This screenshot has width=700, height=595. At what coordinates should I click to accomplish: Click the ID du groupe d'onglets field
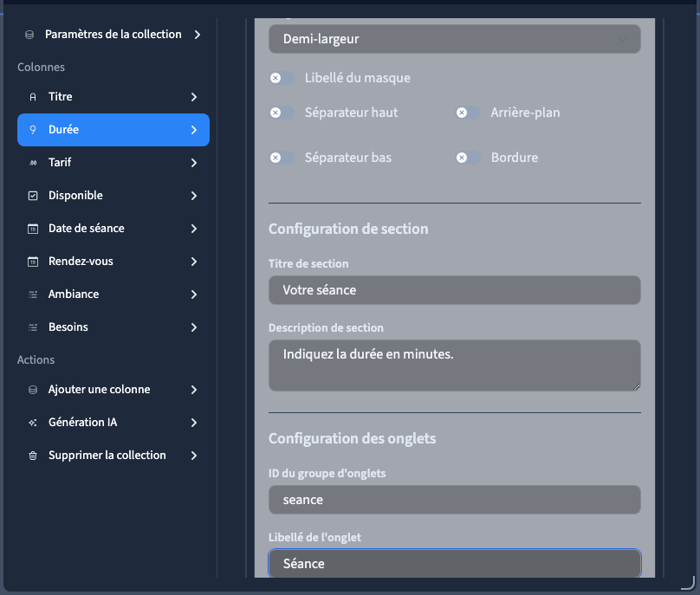tap(455, 500)
